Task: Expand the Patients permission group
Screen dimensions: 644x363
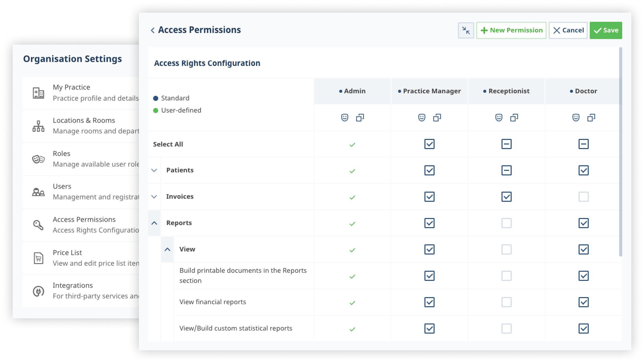Action: pyautogui.click(x=154, y=170)
